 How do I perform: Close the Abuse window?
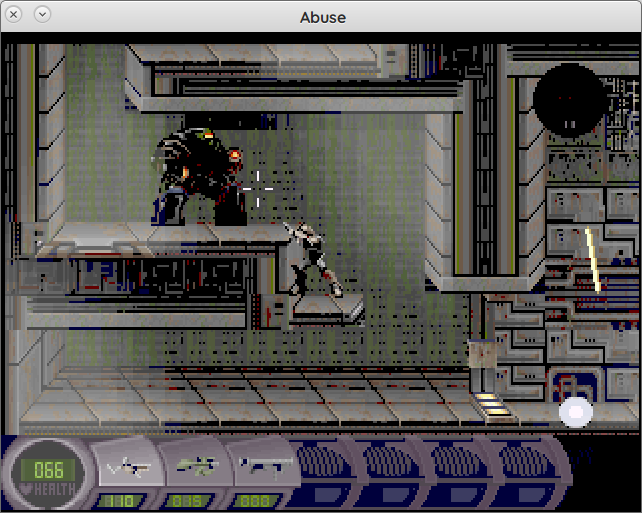(x=14, y=15)
